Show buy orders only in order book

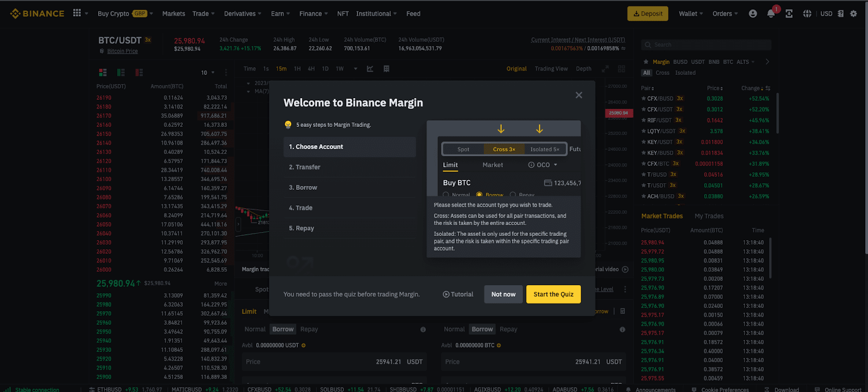point(121,73)
